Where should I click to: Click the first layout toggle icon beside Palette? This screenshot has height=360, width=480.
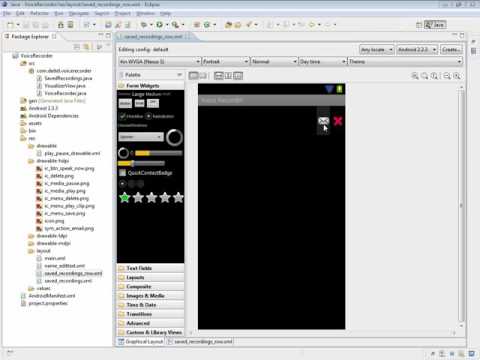(x=193, y=76)
